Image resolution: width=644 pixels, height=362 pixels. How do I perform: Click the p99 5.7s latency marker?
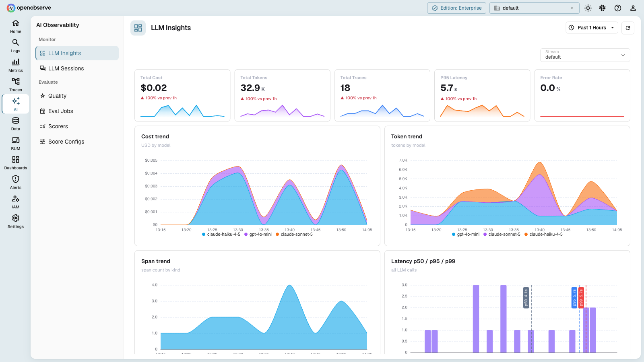click(581, 298)
